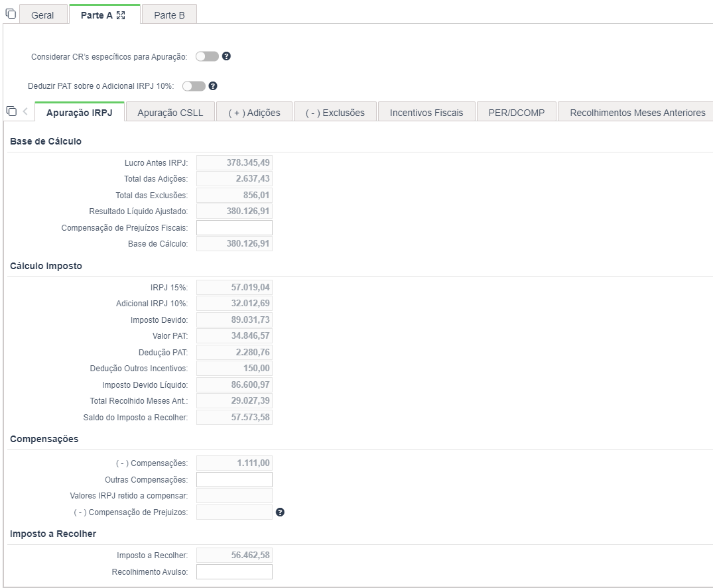Click IRPJ 15% value 57.019,04

[x=234, y=287]
